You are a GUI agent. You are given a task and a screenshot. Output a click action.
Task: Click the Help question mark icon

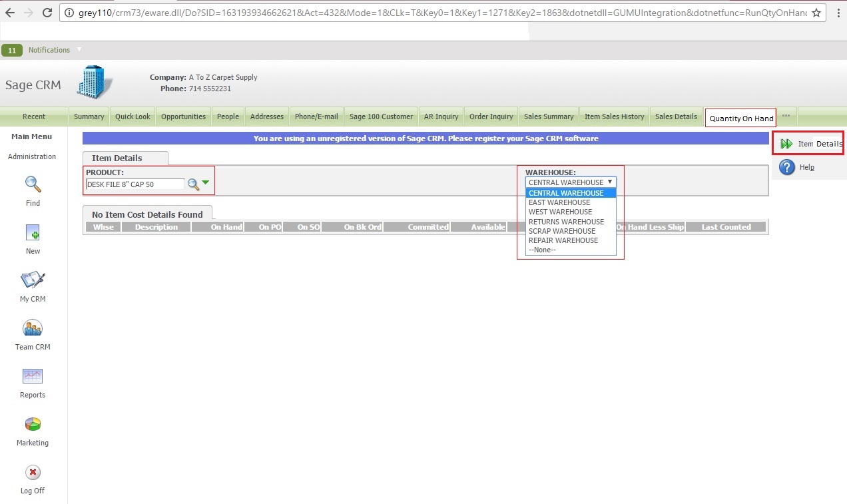tap(787, 167)
